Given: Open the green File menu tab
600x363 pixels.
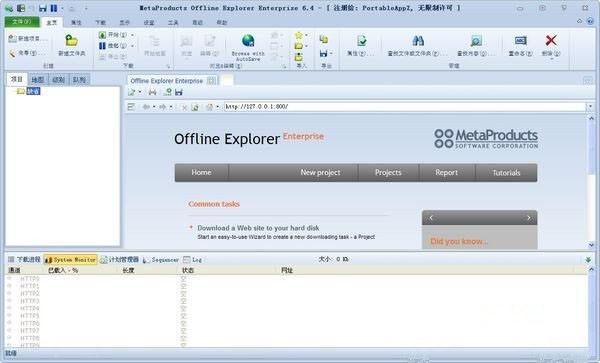Looking at the screenshot, I should point(22,21).
